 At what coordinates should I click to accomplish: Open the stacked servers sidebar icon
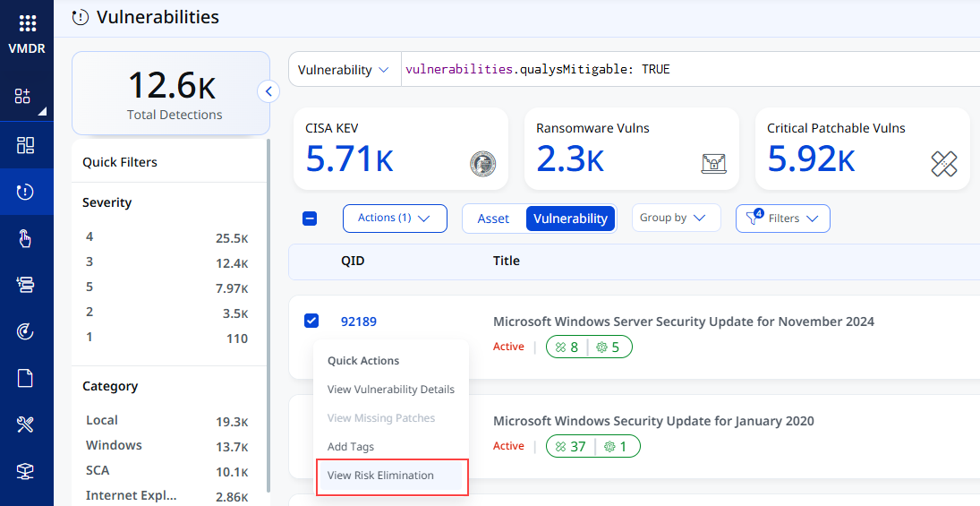coord(26,285)
